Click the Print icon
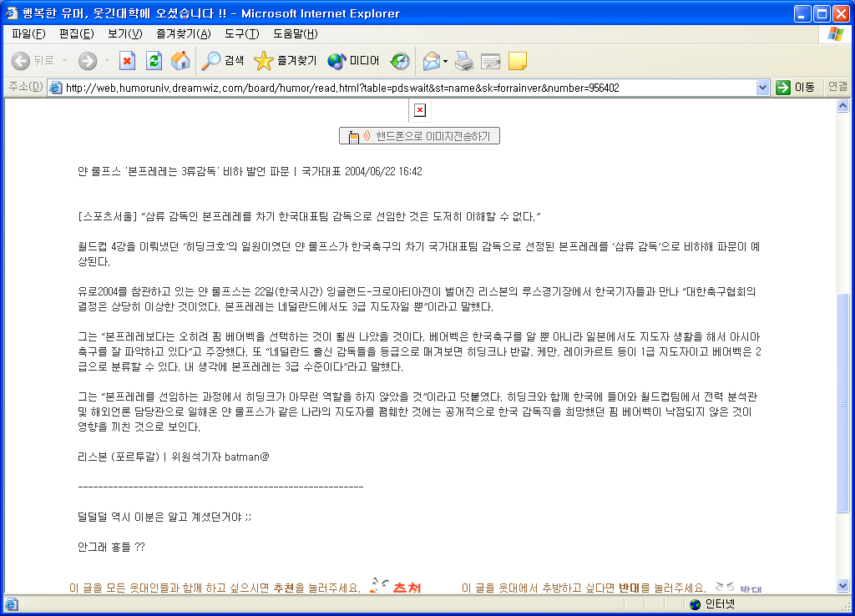Viewport: 855px width, 616px height. coord(464,60)
